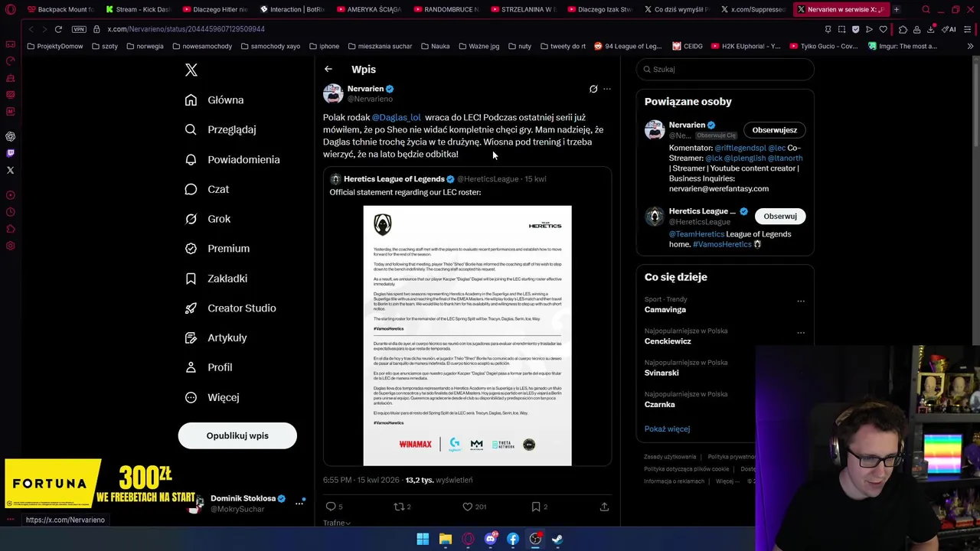Expand the Więcej menu
This screenshot has height=551, width=980.
(x=213, y=397)
